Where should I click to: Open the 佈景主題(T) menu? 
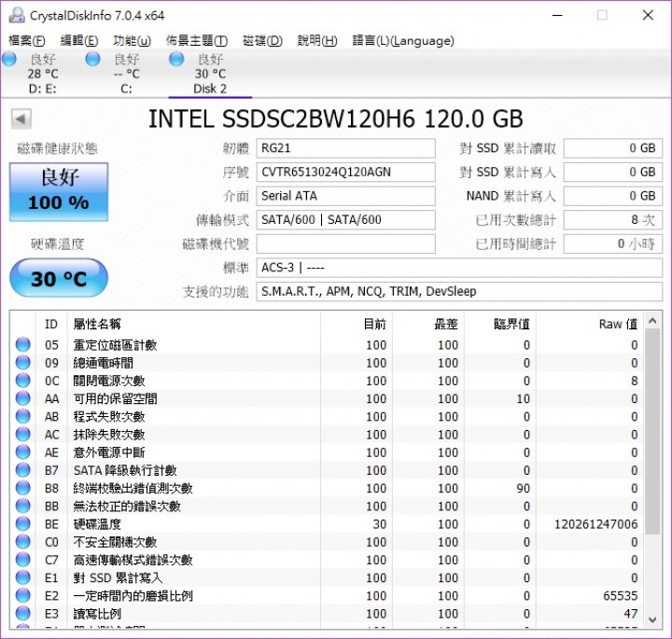[197, 41]
